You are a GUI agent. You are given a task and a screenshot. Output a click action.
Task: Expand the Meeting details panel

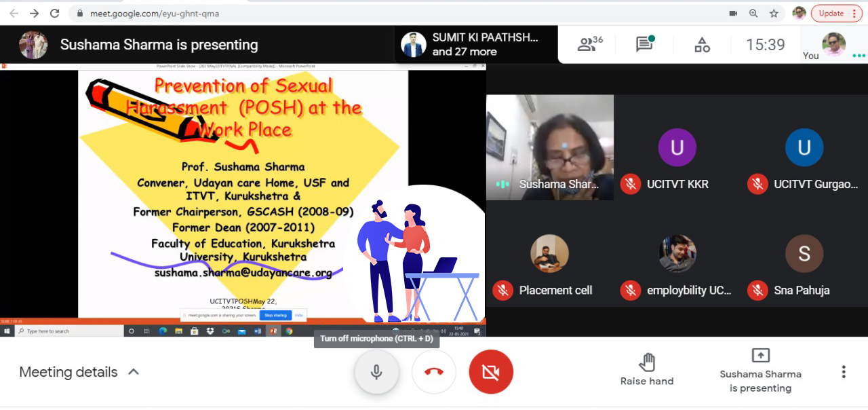(x=79, y=372)
